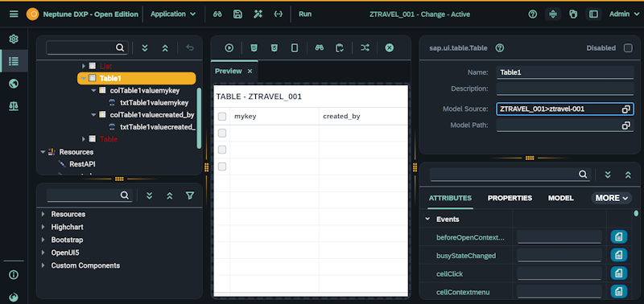Open settings gear in left sidebar
This screenshot has width=644, height=304.
click(x=14, y=39)
